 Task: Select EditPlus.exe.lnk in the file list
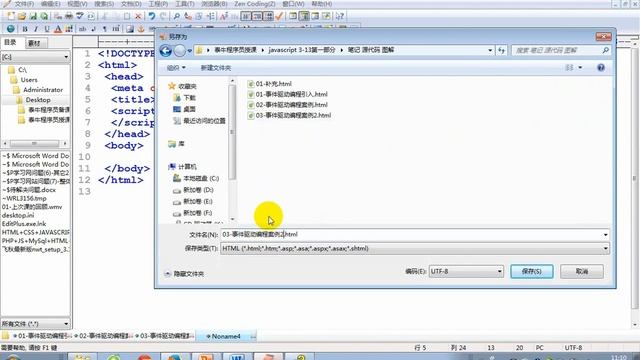pyautogui.click(x=24, y=224)
